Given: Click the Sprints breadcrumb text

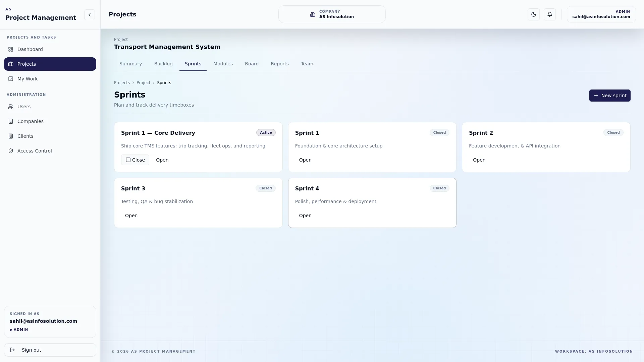Looking at the screenshot, I should pos(164,83).
